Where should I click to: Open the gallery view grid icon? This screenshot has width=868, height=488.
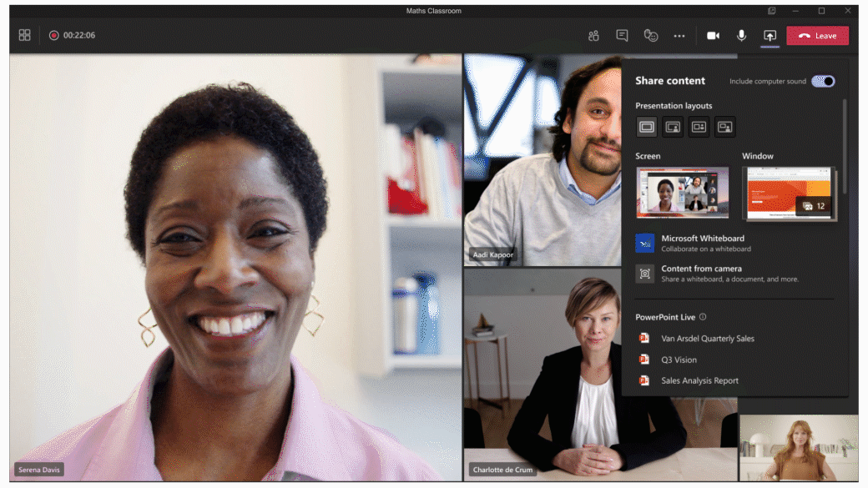click(x=24, y=35)
